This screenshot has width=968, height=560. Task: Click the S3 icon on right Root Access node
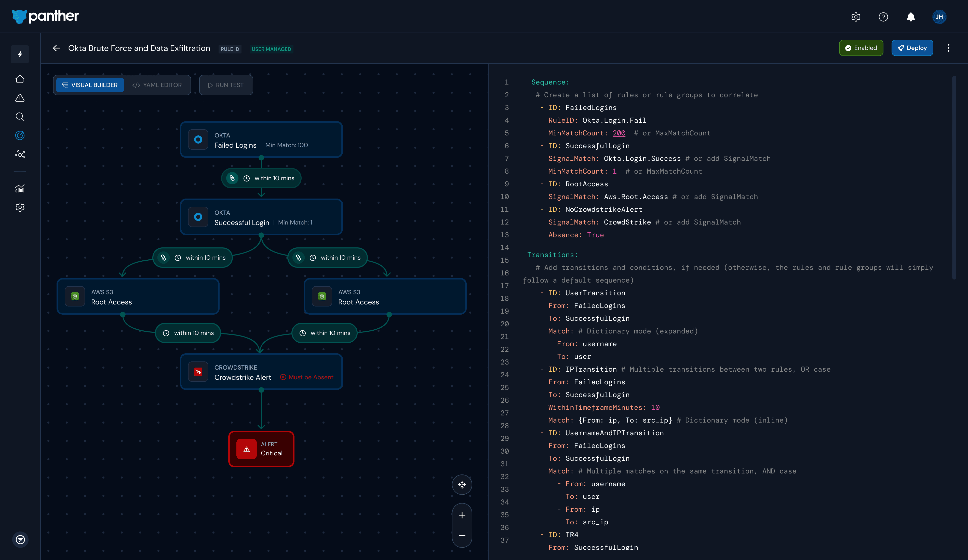point(322,297)
